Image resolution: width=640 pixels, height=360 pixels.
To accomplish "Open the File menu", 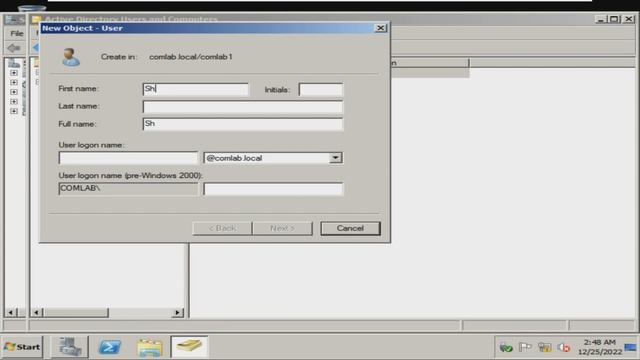I will (x=17, y=33).
